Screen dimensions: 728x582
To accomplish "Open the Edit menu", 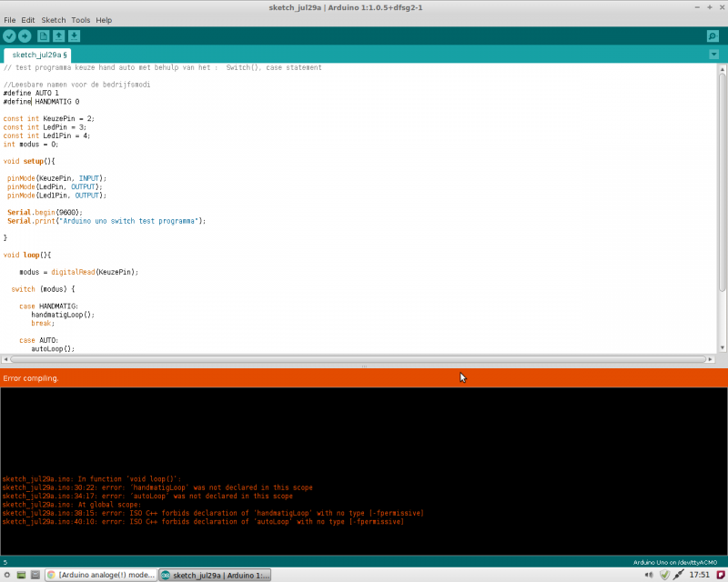I will (x=28, y=20).
